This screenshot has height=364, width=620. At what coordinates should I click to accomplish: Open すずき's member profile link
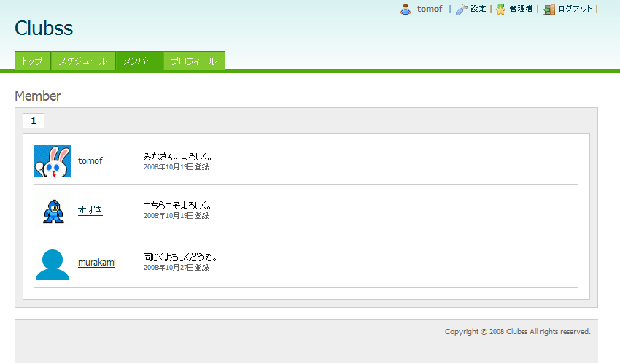pos(90,210)
